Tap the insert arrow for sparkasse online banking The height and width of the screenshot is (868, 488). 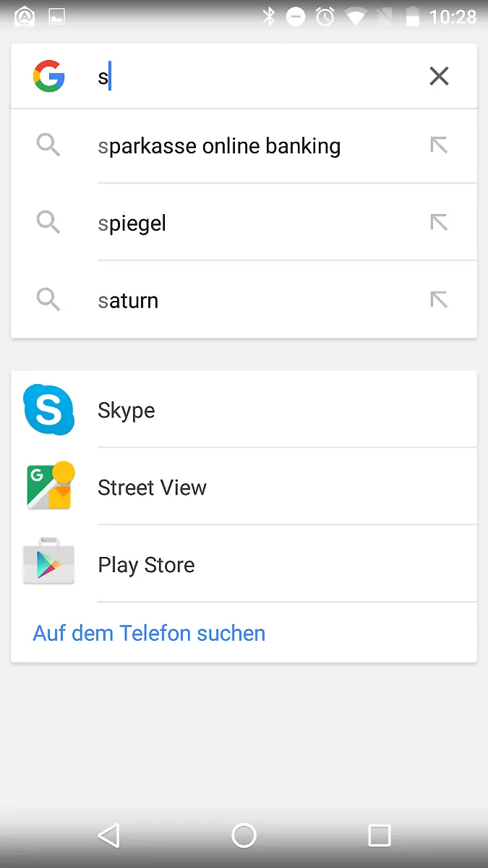coord(439,145)
